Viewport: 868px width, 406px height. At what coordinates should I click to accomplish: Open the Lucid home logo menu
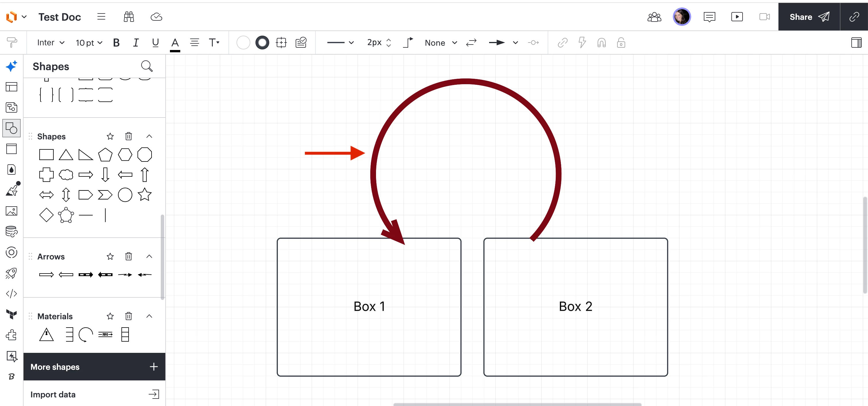16,17
